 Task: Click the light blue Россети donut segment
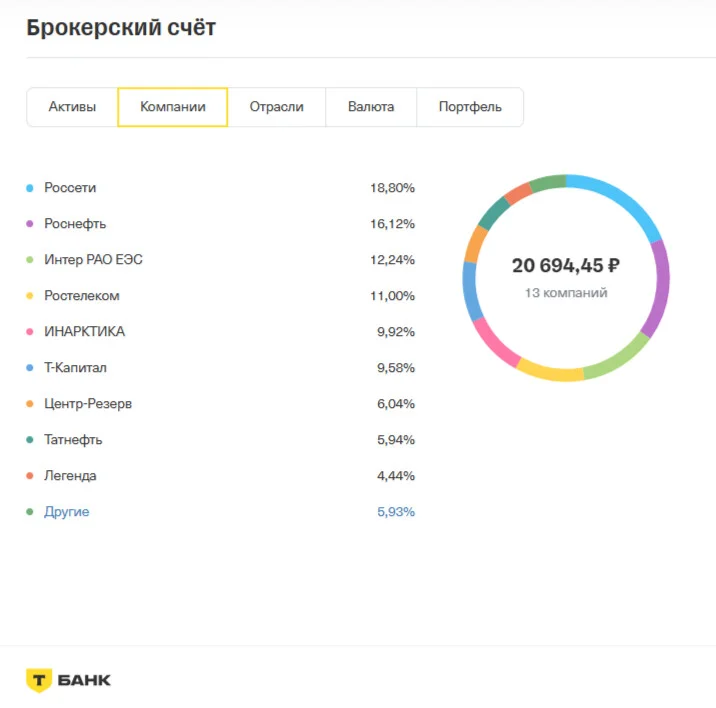coord(621,198)
